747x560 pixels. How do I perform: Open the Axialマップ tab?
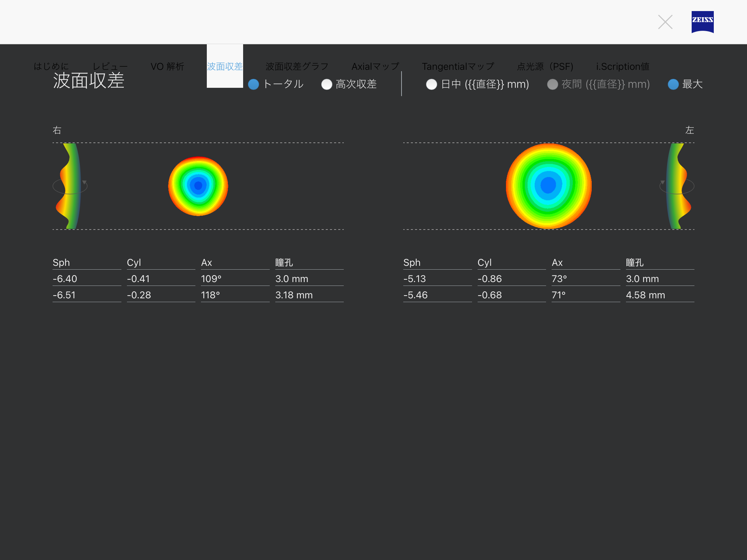[375, 66]
